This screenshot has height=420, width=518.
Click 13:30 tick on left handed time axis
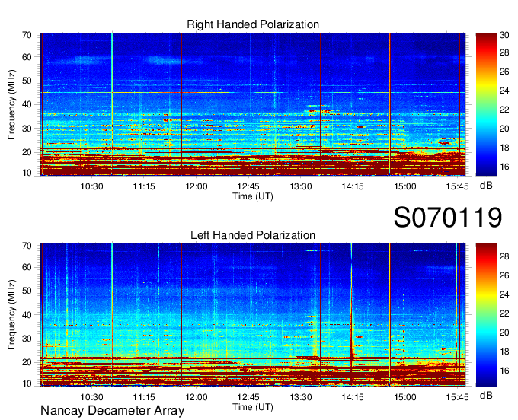(301, 397)
